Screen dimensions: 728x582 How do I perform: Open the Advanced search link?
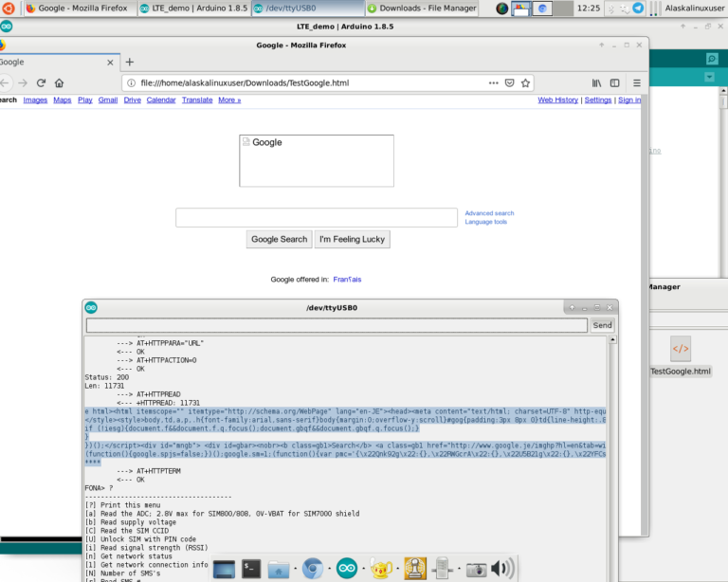(489, 213)
